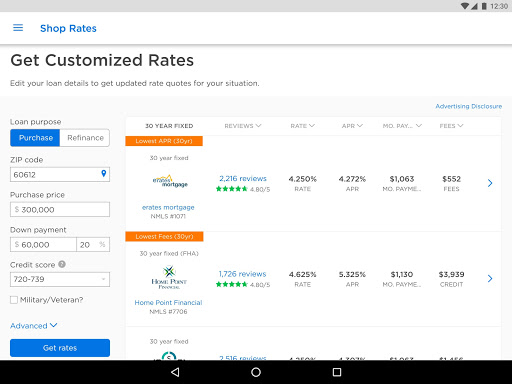Sort by the REVIEWS column header
This screenshot has width=512, height=384.
[x=243, y=126]
